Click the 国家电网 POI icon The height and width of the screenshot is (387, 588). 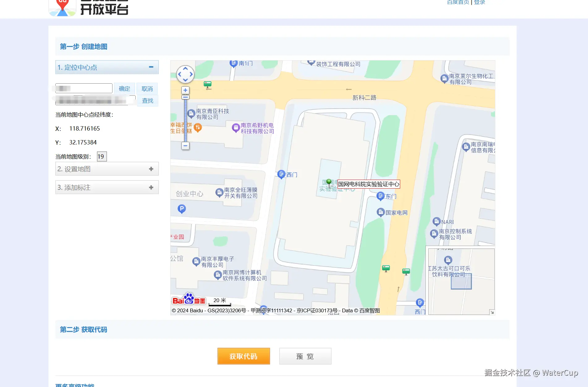pos(381,212)
